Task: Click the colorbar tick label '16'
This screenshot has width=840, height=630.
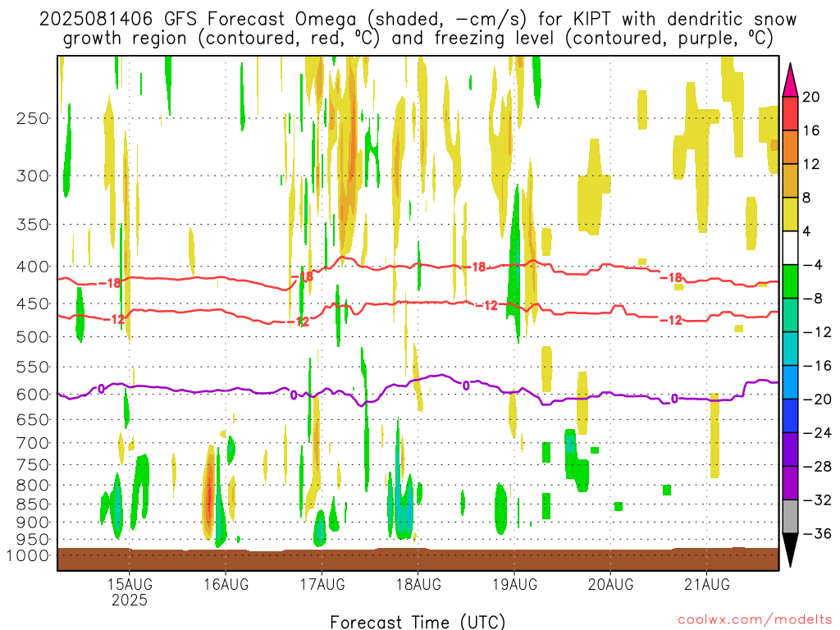Action: [811, 130]
